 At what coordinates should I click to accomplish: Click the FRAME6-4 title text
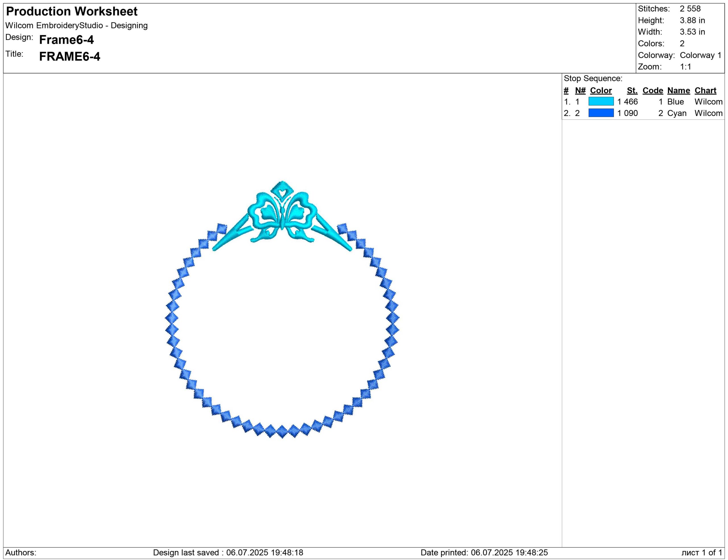69,56
